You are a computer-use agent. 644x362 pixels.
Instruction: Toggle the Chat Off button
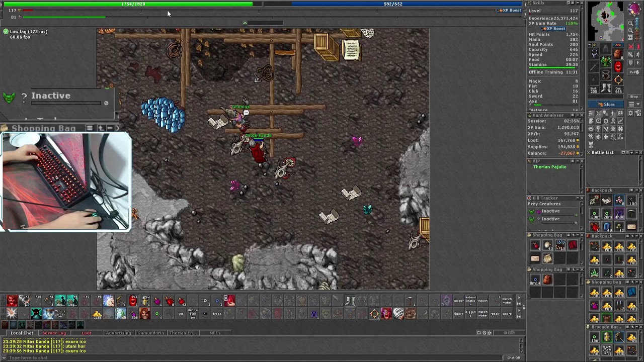pos(514,357)
